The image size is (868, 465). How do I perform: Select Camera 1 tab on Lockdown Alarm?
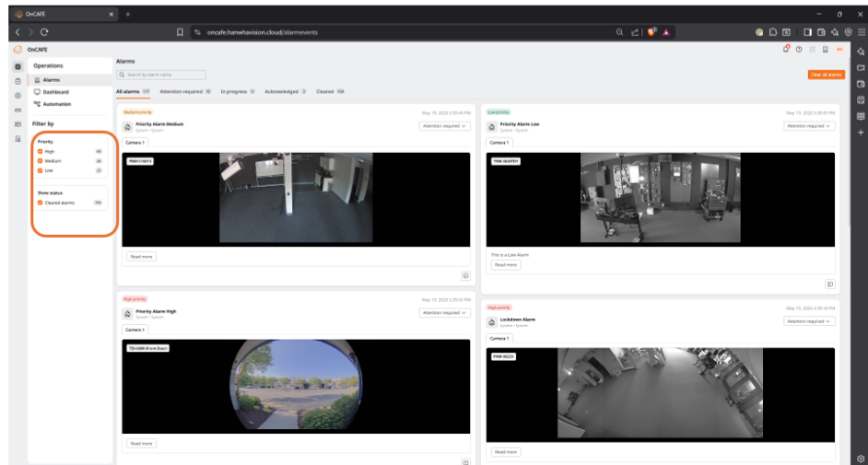click(x=499, y=338)
